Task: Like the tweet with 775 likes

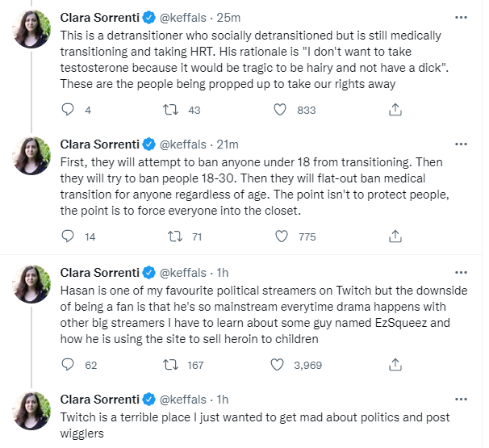Action: [x=279, y=237]
